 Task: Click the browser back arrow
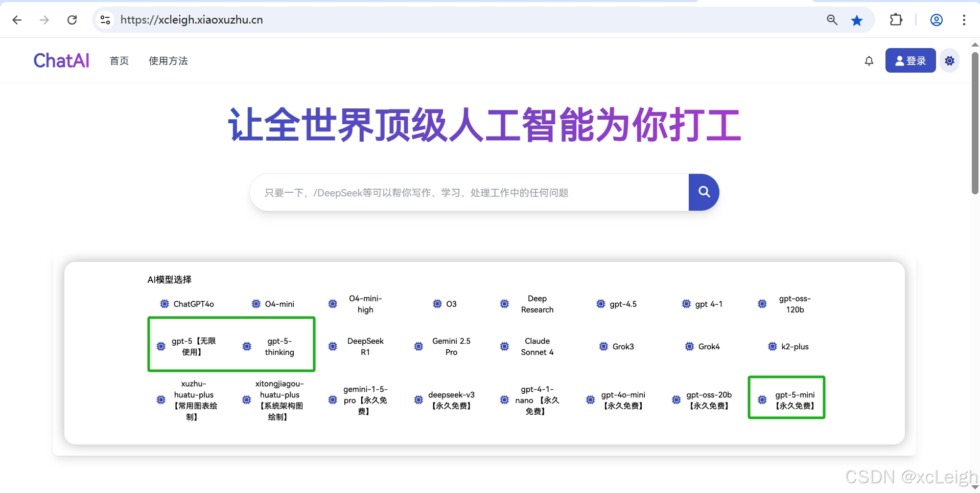pyautogui.click(x=17, y=20)
